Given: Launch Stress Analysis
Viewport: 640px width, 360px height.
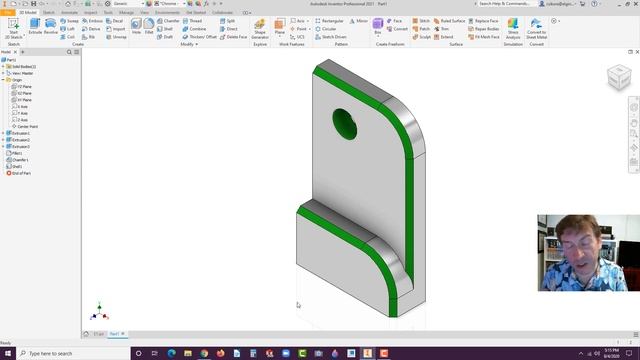Looking at the screenshot, I should coord(513,29).
